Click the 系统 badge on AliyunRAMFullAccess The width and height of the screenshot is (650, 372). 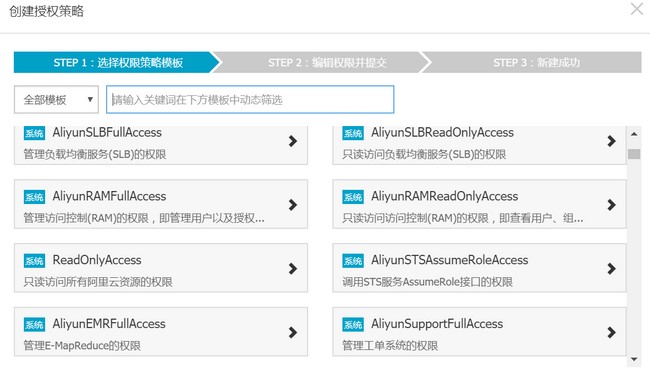tap(34, 197)
